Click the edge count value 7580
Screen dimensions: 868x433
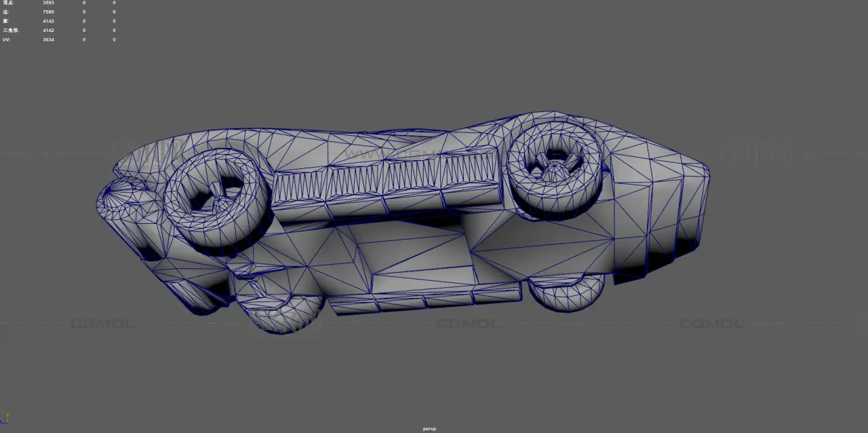pos(48,12)
